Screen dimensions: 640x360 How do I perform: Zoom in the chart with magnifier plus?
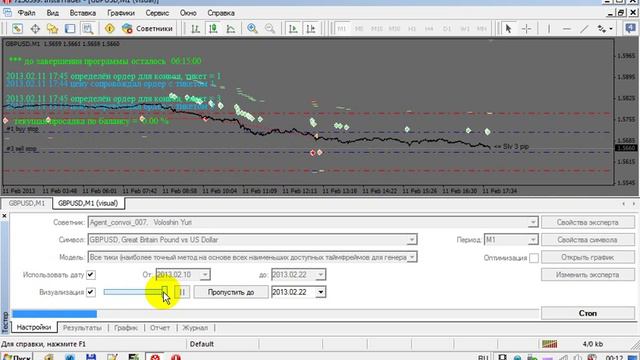[x=252, y=29]
